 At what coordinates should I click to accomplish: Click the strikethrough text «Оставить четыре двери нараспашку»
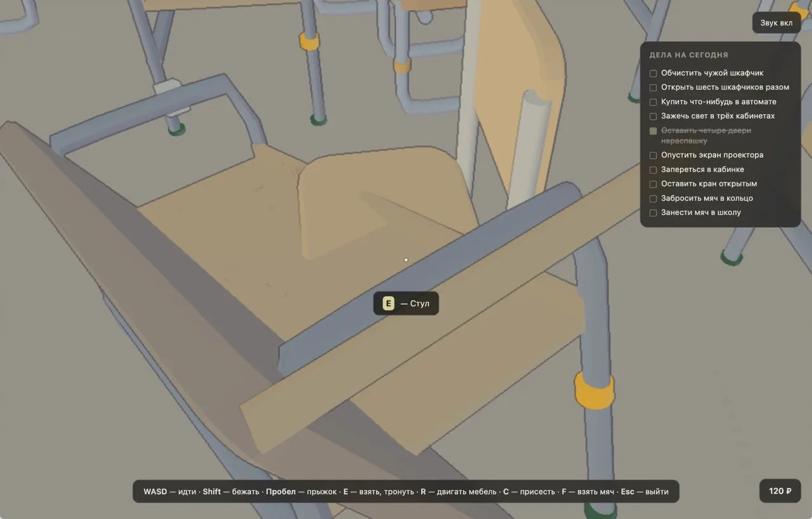click(x=706, y=136)
